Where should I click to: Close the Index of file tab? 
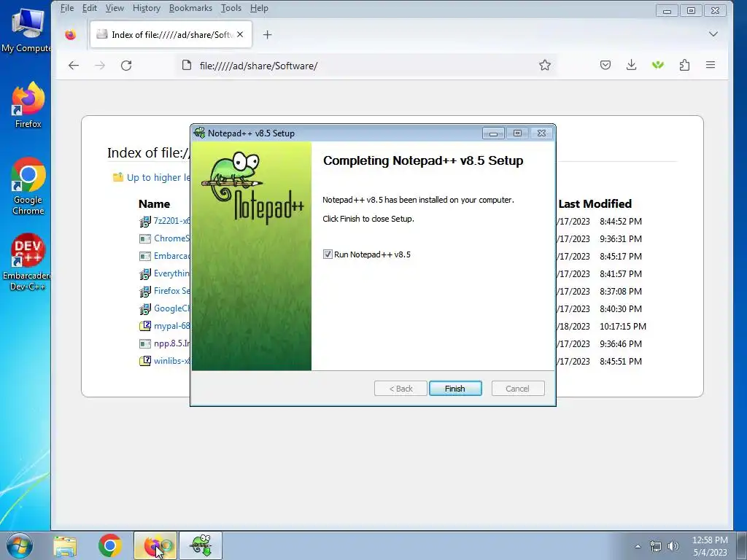coord(240,34)
